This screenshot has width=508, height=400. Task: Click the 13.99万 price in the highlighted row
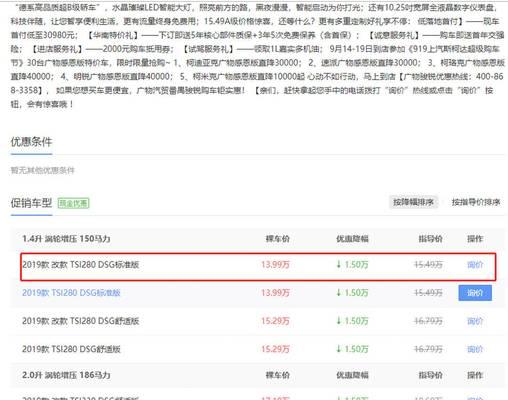275,265
